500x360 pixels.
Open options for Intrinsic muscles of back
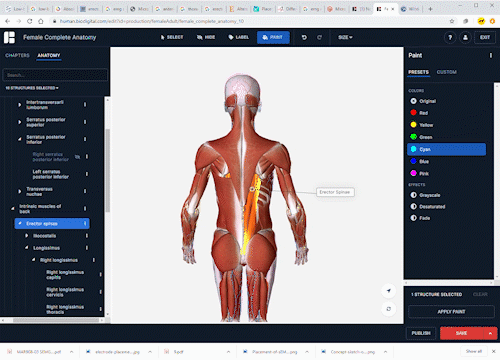pyautogui.click(x=85, y=209)
